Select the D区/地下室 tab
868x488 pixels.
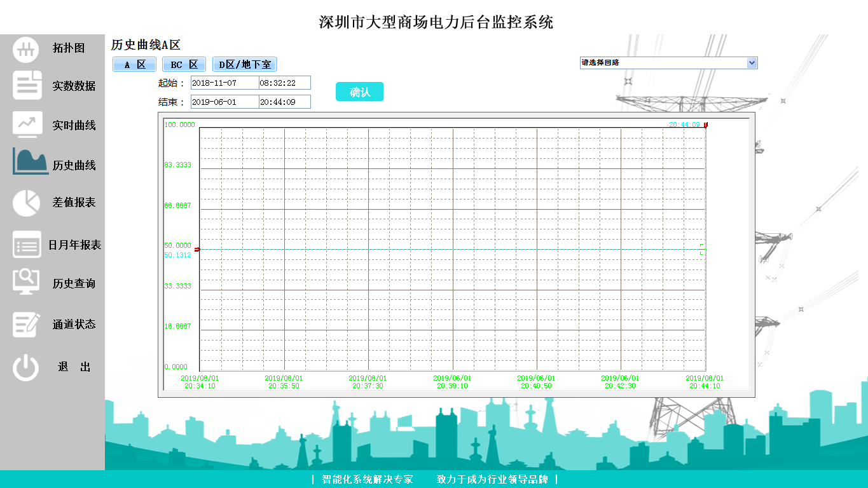(245, 65)
